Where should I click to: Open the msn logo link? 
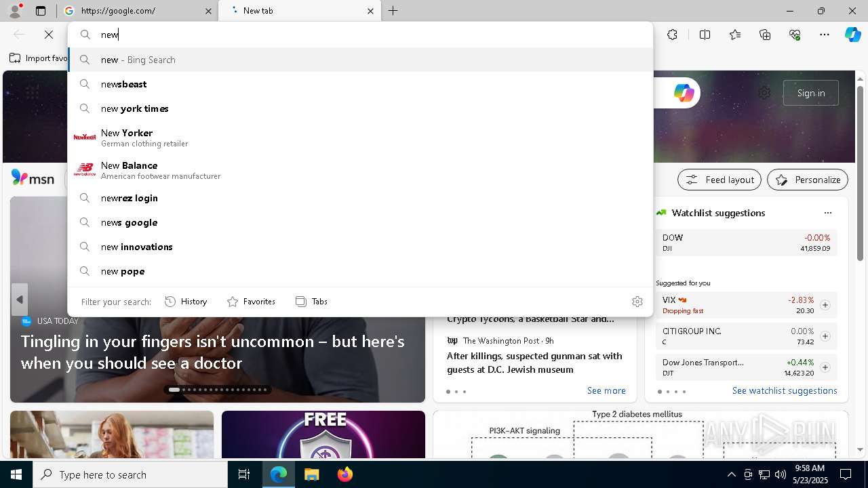point(33,178)
